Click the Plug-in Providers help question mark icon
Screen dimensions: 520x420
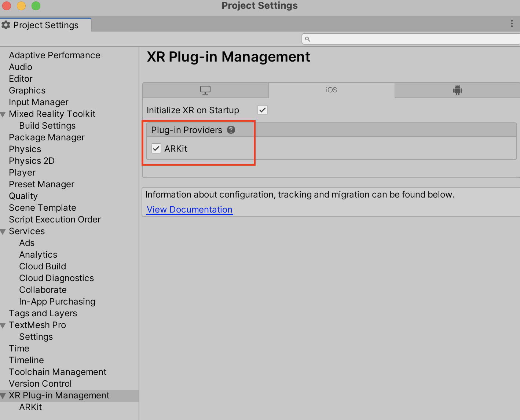[231, 130]
